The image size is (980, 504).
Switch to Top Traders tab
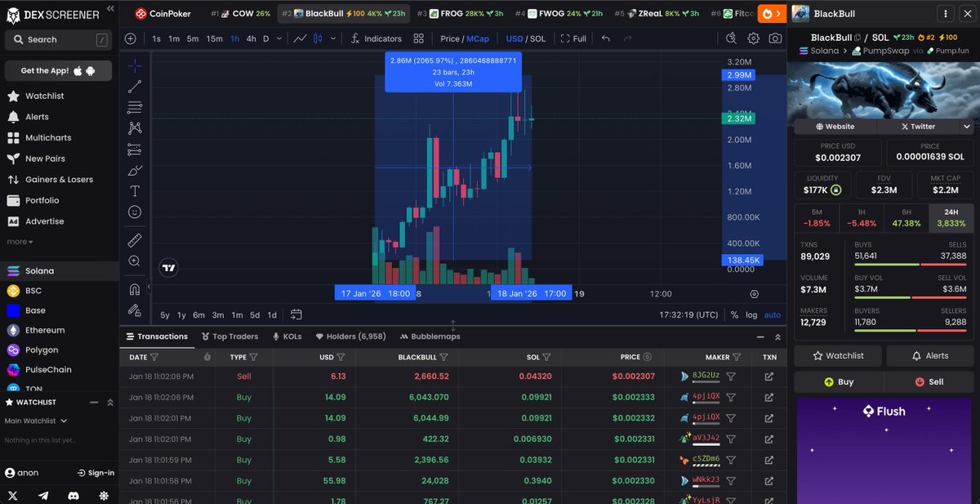point(229,337)
